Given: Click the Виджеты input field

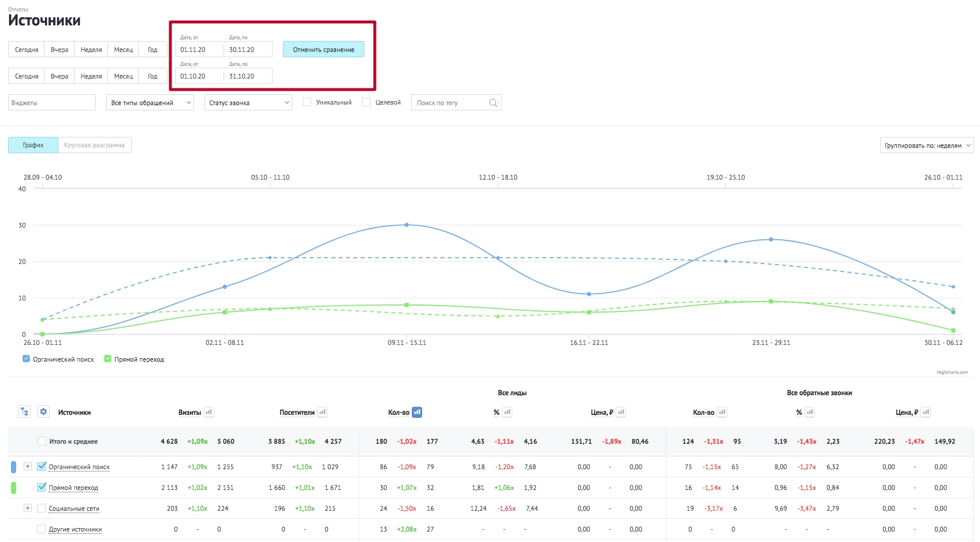Looking at the screenshot, I should tap(52, 103).
